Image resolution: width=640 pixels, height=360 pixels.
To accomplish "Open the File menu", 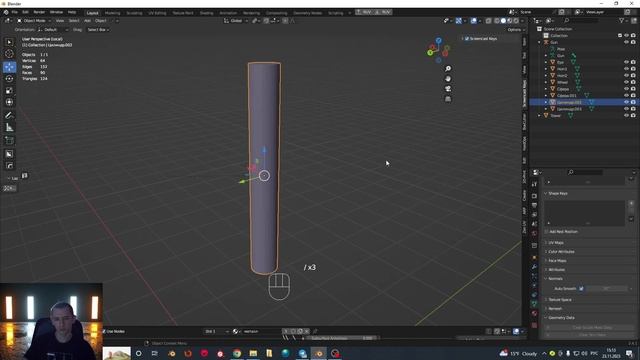I will [15, 12].
